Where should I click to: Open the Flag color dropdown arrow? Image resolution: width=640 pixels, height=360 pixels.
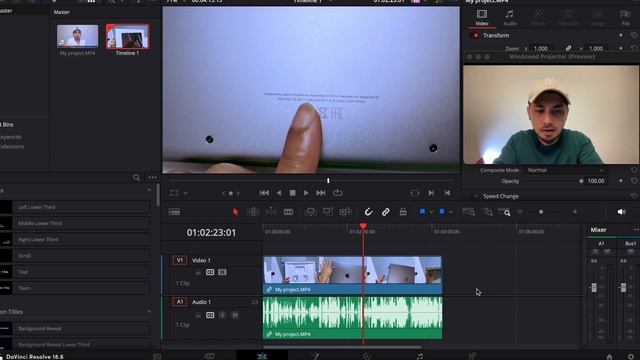tap(431, 212)
